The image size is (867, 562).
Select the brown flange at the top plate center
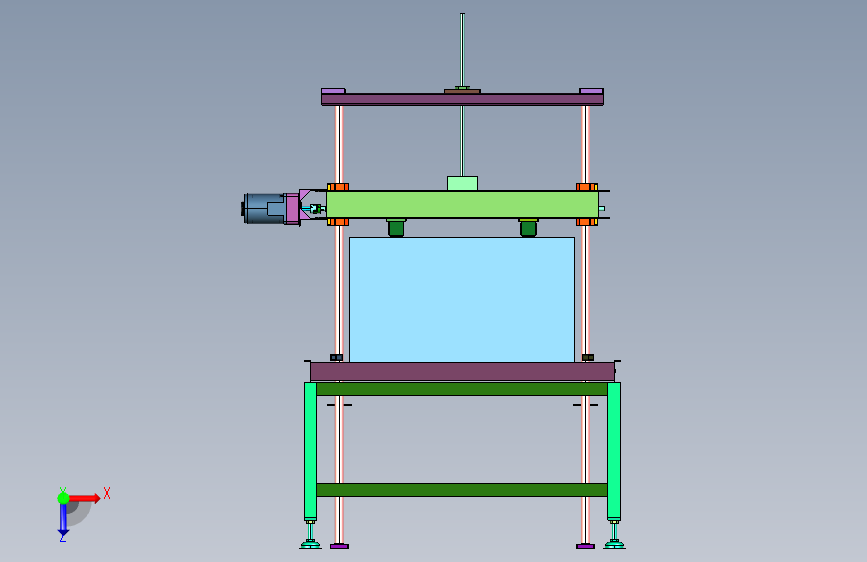point(462,91)
